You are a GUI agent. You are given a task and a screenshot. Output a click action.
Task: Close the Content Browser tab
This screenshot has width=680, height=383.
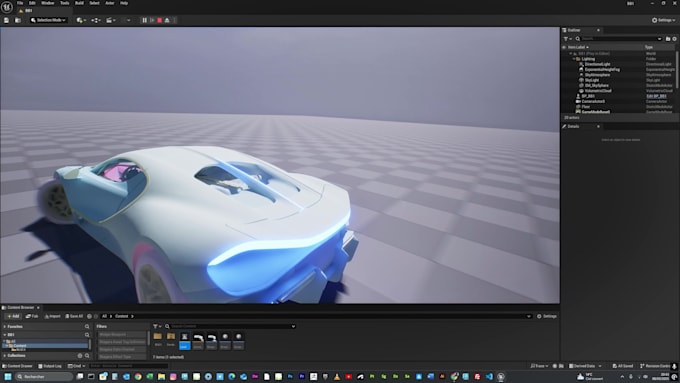tap(38, 308)
